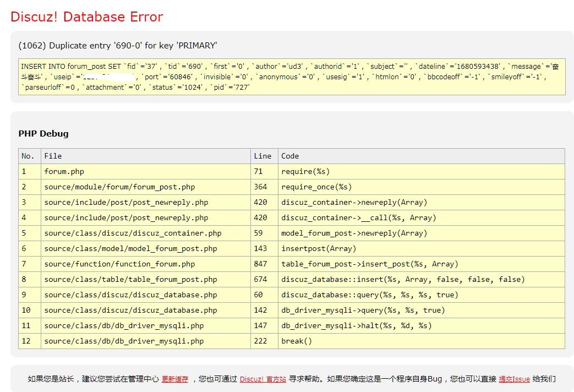
Task: Click post_newreply.php file cell in row 4
Action: click(x=146, y=217)
